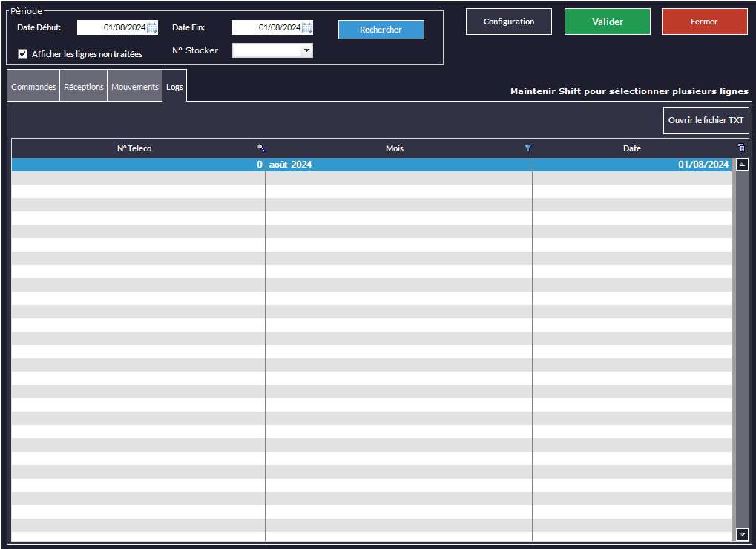Switch to the Commandes tab
The height and width of the screenshot is (549, 756).
click(33, 87)
